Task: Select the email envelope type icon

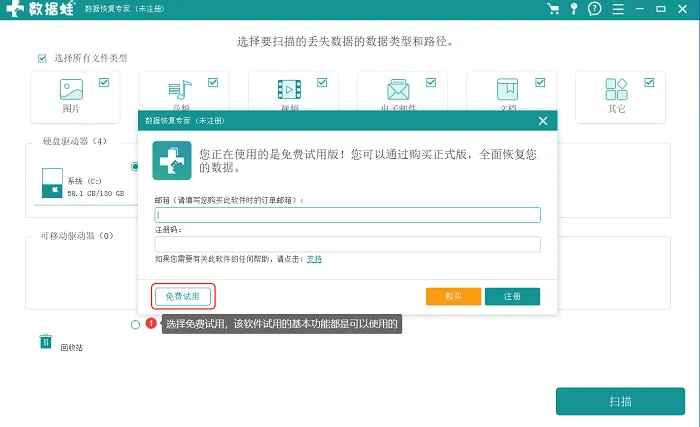Action: (x=398, y=90)
